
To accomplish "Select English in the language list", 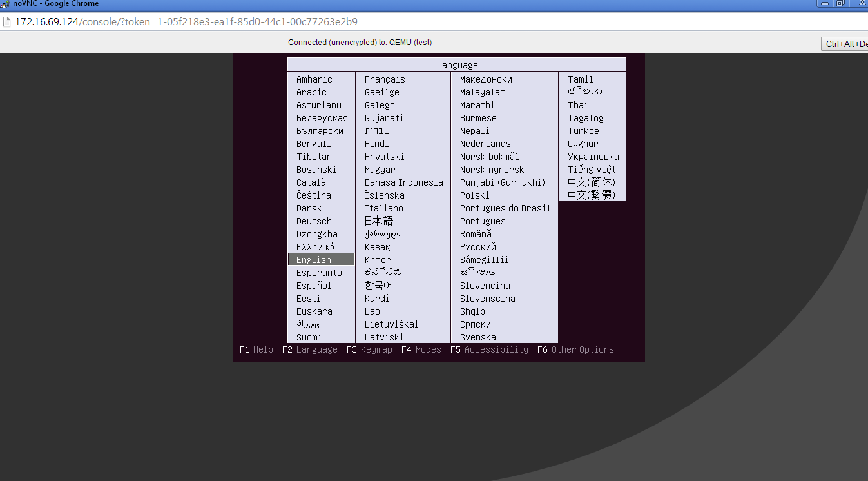I will point(321,260).
